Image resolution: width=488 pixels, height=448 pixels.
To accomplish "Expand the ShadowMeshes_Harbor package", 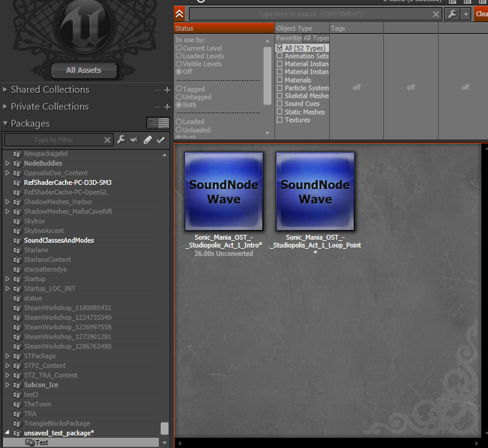I will [x=7, y=202].
